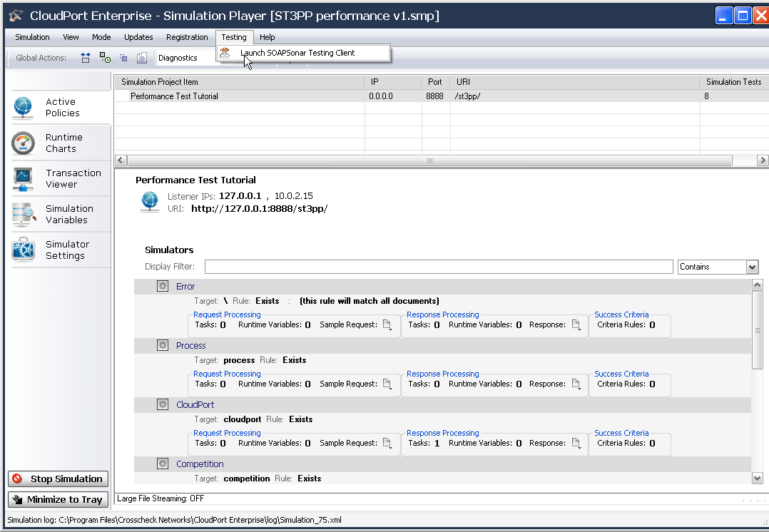Open the Process simulator link
Viewport: 769px width, 532px height.
(x=190, y=346)
